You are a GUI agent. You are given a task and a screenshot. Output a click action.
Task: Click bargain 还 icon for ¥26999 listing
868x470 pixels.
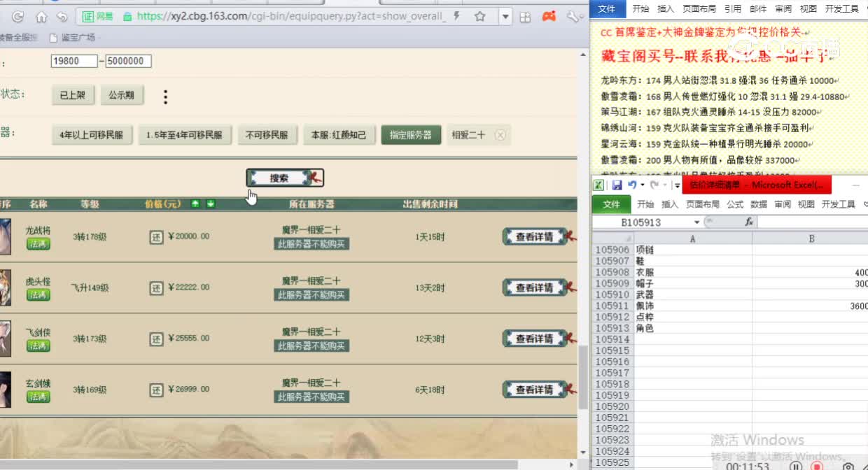pyautogui.click(x=156, y=390)
